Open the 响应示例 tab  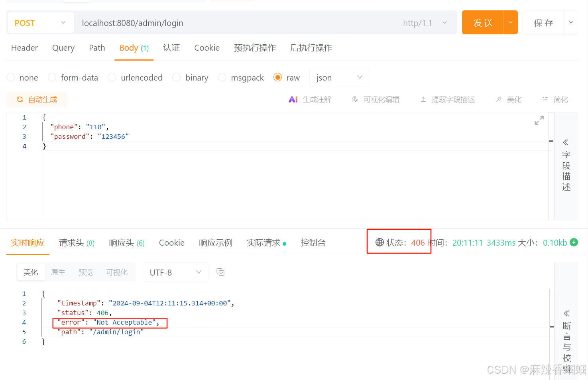(x=216, y=243)
